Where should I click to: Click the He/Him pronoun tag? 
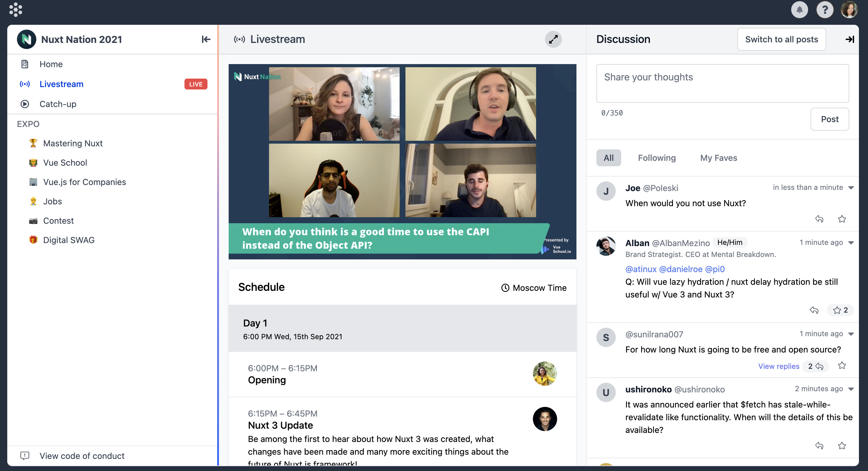point(729,242)
